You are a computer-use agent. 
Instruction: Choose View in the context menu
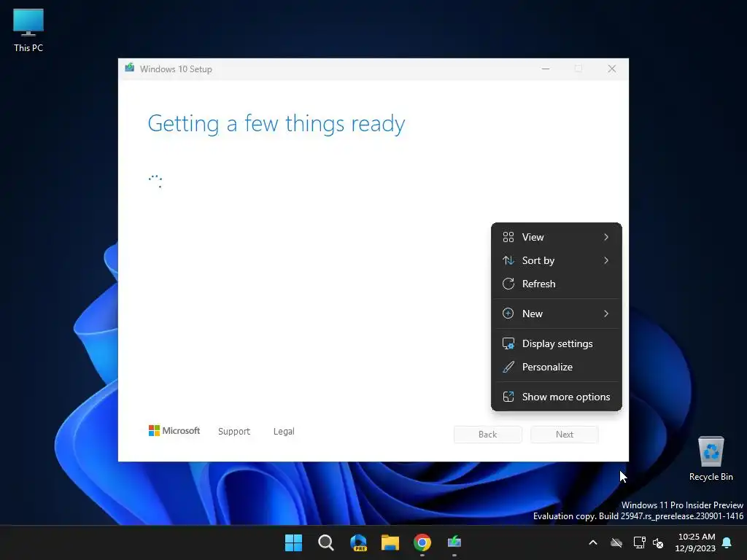click(x=557, y=237)
